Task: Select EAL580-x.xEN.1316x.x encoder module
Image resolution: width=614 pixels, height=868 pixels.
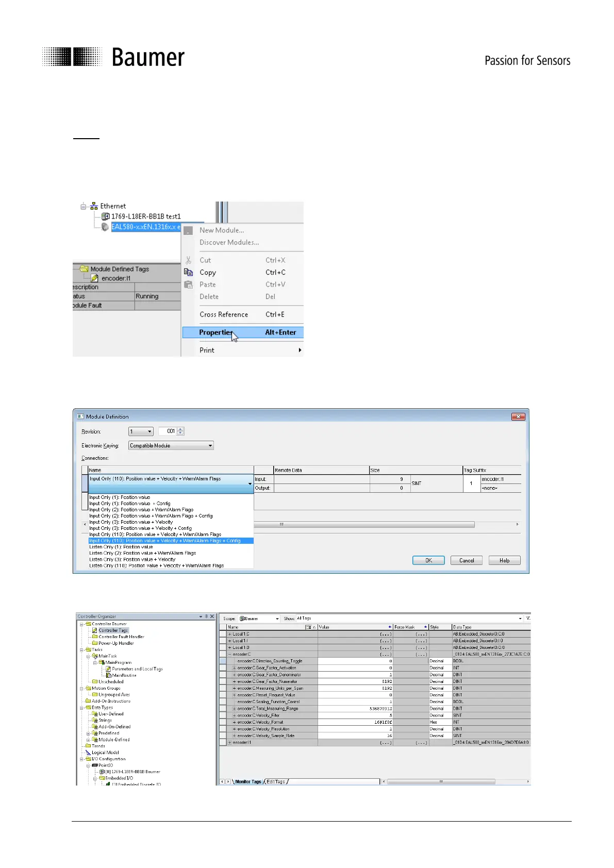Action: [146, 227]
